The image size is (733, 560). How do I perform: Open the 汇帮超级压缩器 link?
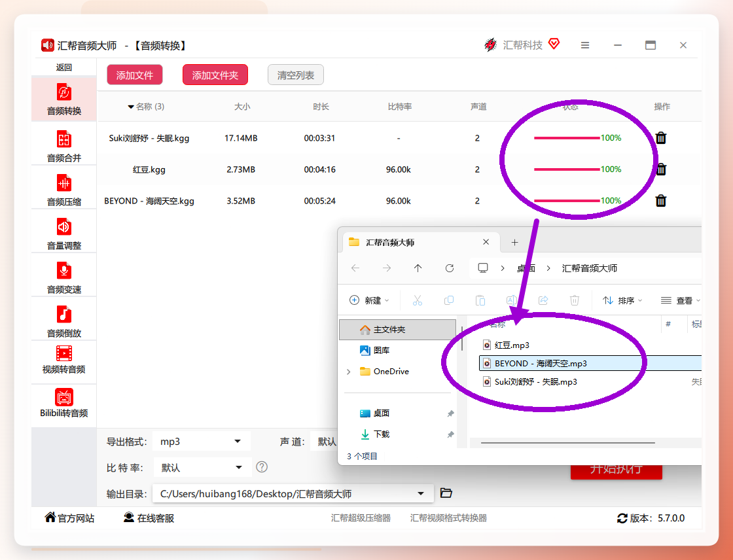pyautogui.click(x=361, y=518)
